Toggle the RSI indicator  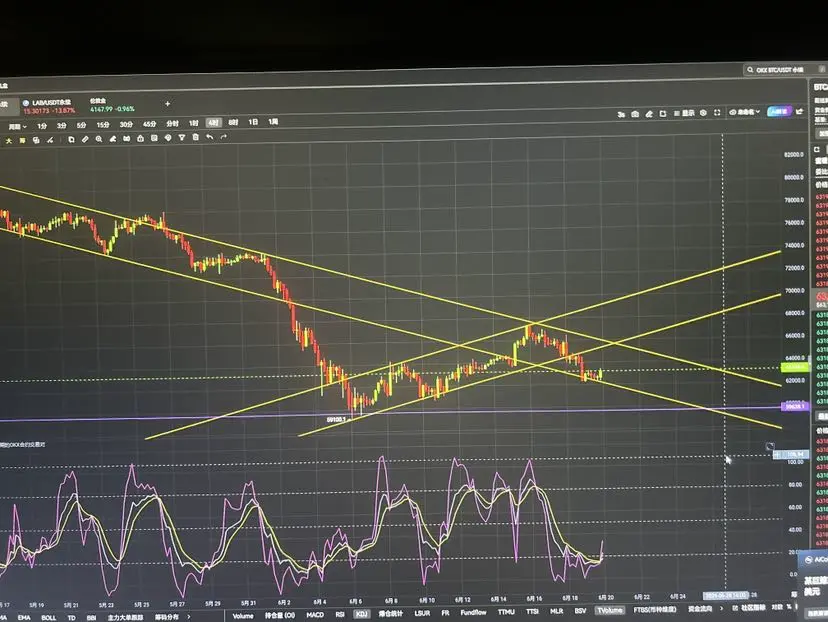point(340,614)
